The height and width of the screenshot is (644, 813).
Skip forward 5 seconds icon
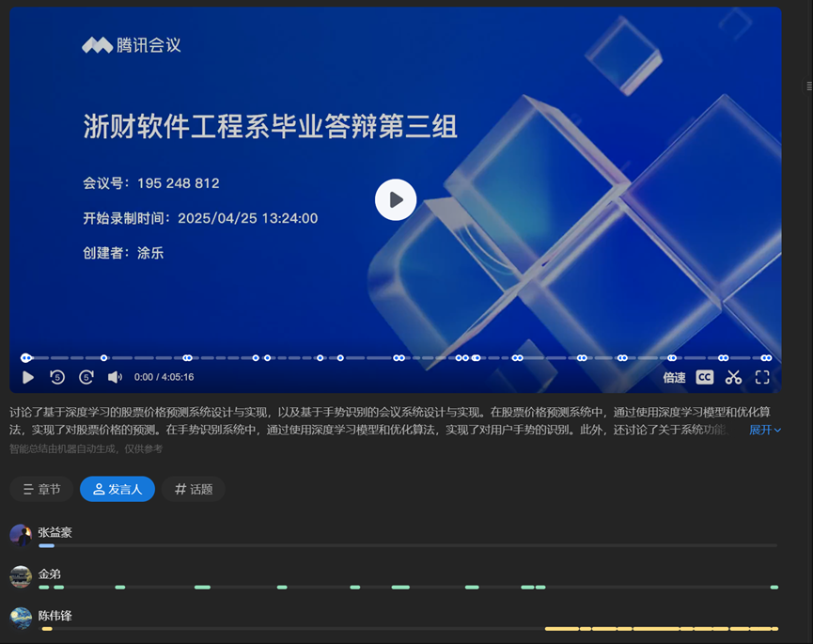pyautogui.click(x=86, y=377)
